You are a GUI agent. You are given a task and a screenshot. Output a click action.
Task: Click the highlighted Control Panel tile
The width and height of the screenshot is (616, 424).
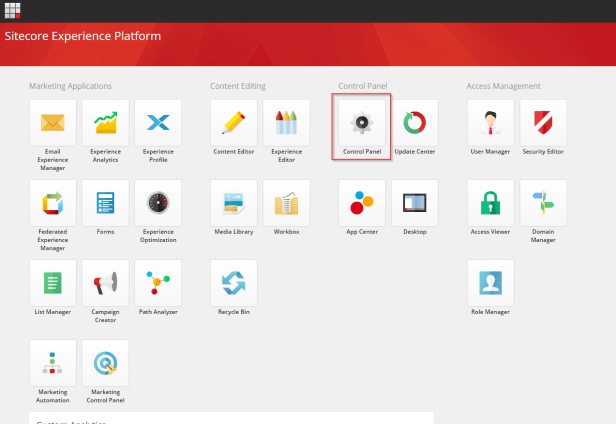point(362,123)
